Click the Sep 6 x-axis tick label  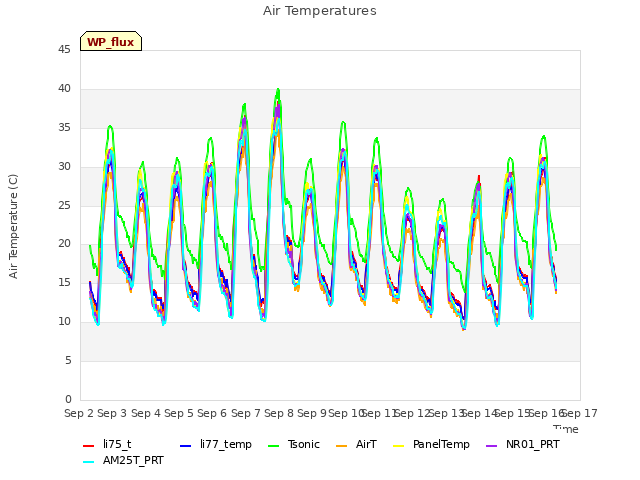[212, 413]
